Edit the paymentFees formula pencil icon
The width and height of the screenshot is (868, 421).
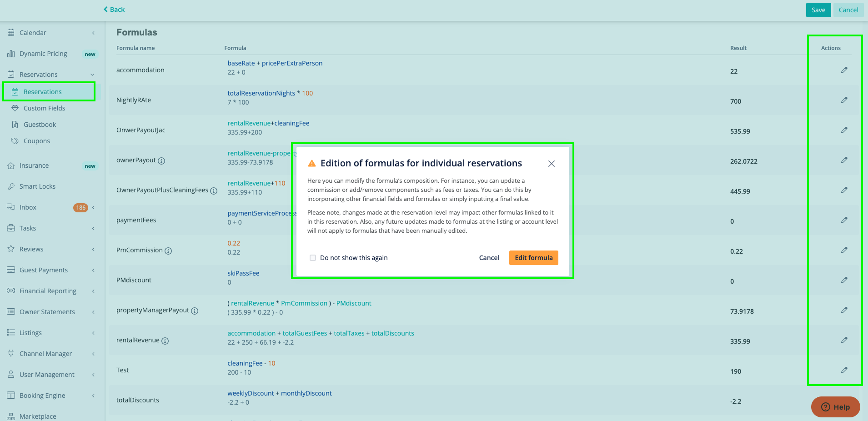[x=844, y=220]
